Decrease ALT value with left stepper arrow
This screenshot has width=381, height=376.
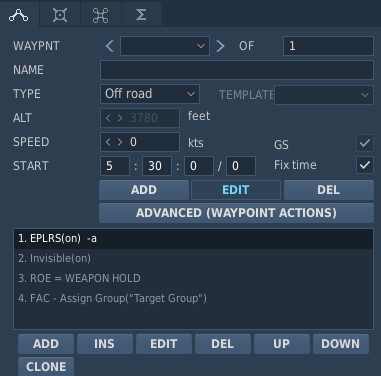click(108, 118)
